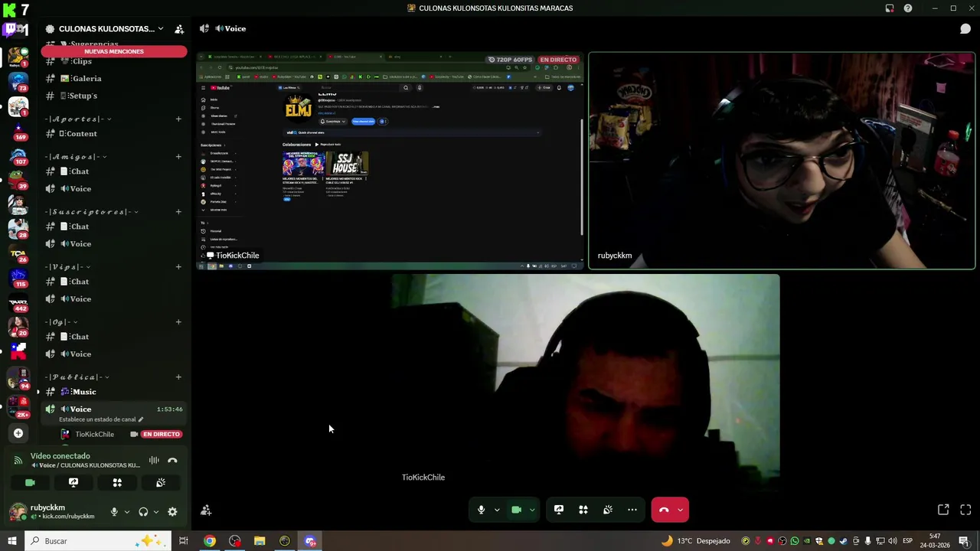Open the chat panel speech bubble icon
This screenshot has width=980, height=551.
coord(965,29)
